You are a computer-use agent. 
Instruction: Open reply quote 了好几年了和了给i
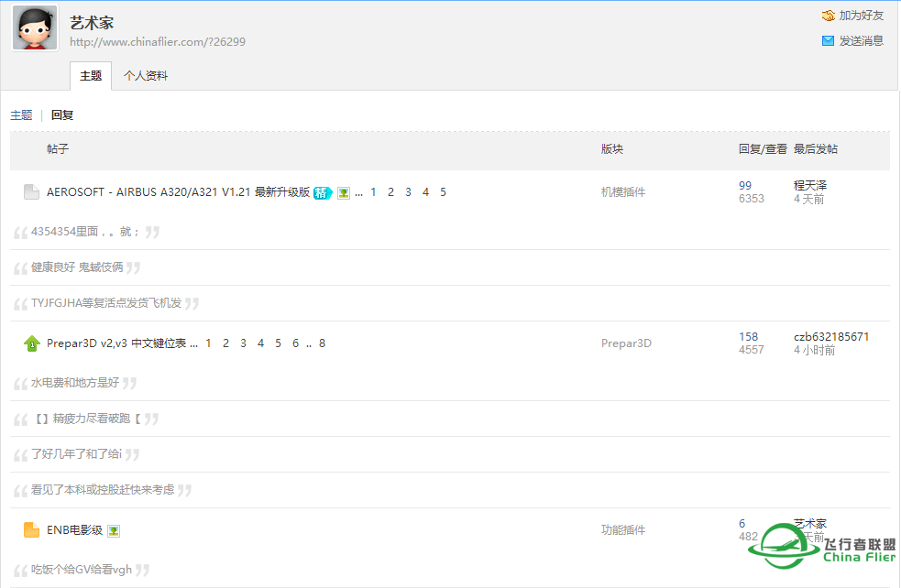pyautogui.click(x=76, y=454)
